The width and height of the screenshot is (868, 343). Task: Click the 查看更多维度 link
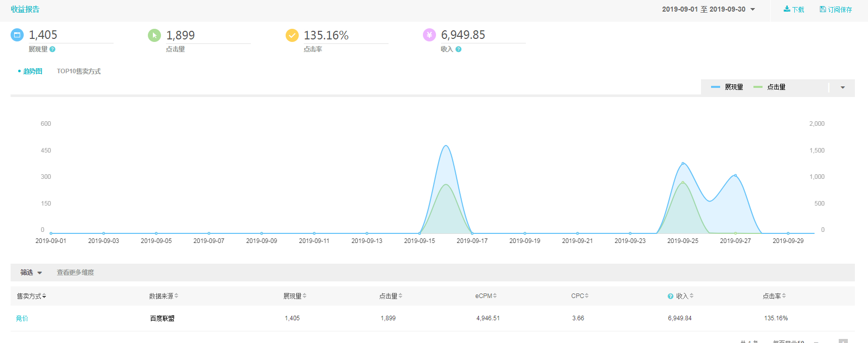(75, 273)
